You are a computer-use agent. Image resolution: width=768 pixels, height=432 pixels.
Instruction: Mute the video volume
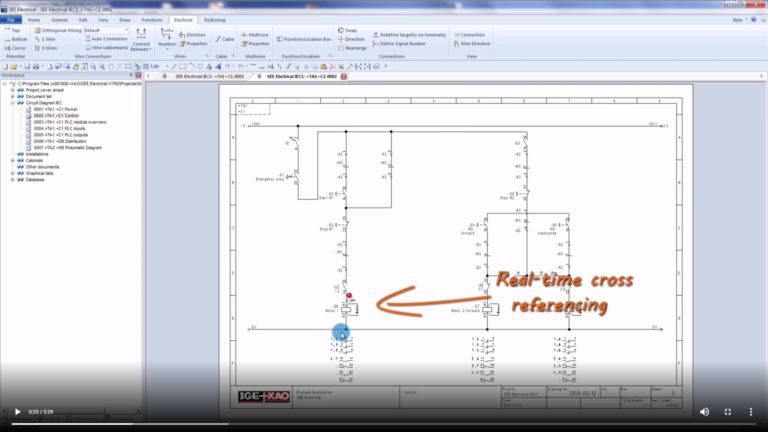704,412
